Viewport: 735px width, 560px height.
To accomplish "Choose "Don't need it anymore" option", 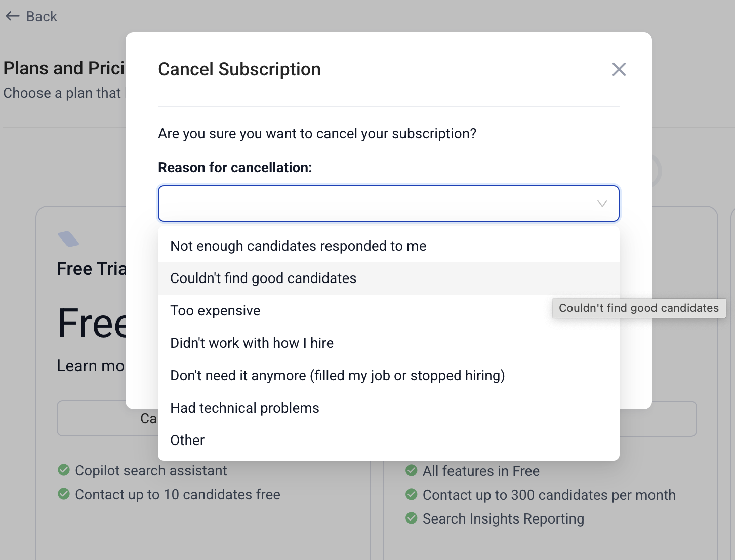I will (x=337, y=376).
